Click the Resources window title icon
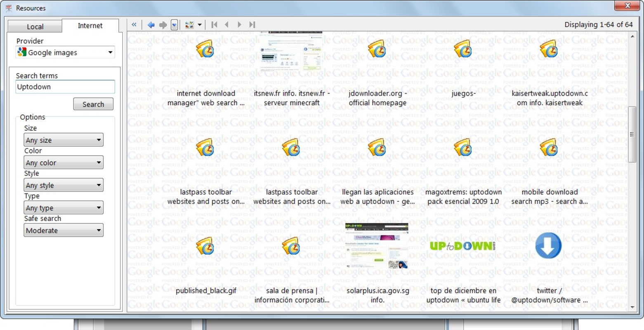 [9, 8]
